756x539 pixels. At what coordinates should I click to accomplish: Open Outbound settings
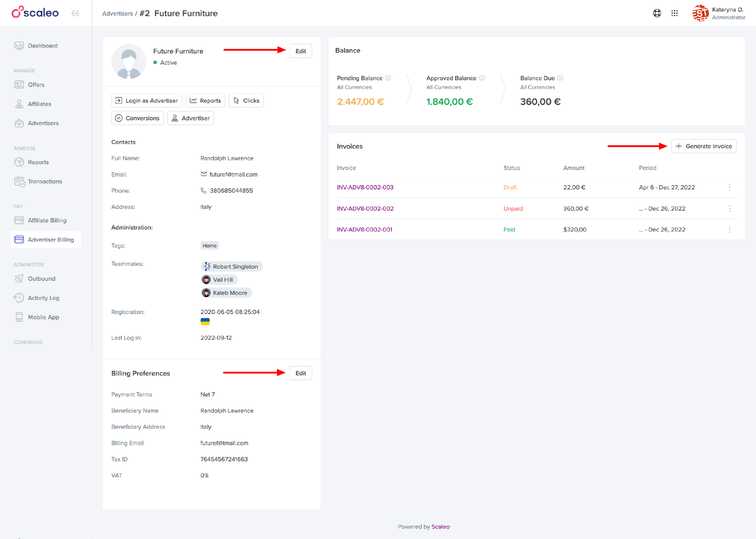[x=34, y=278]
